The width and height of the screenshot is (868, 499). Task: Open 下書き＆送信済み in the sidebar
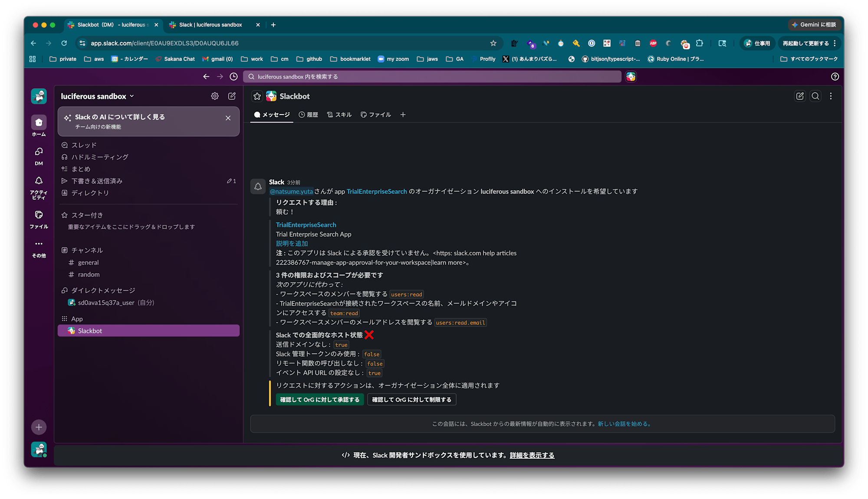point(148,181)
